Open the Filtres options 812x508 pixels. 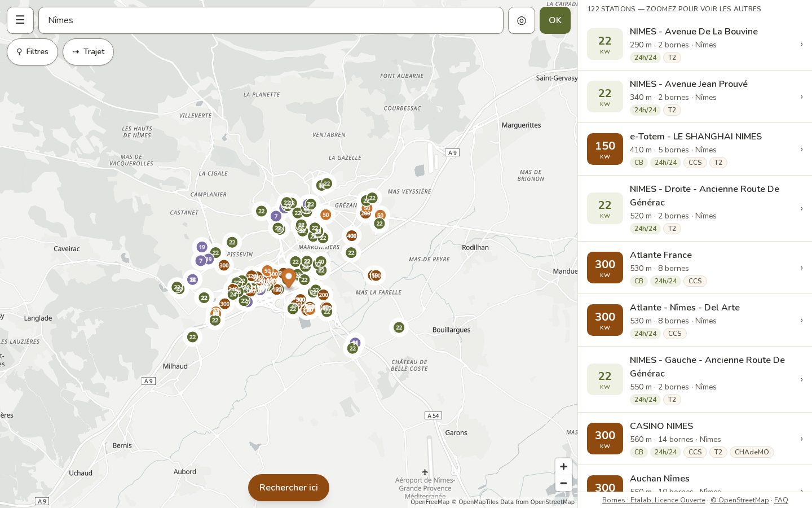[32, 52]
